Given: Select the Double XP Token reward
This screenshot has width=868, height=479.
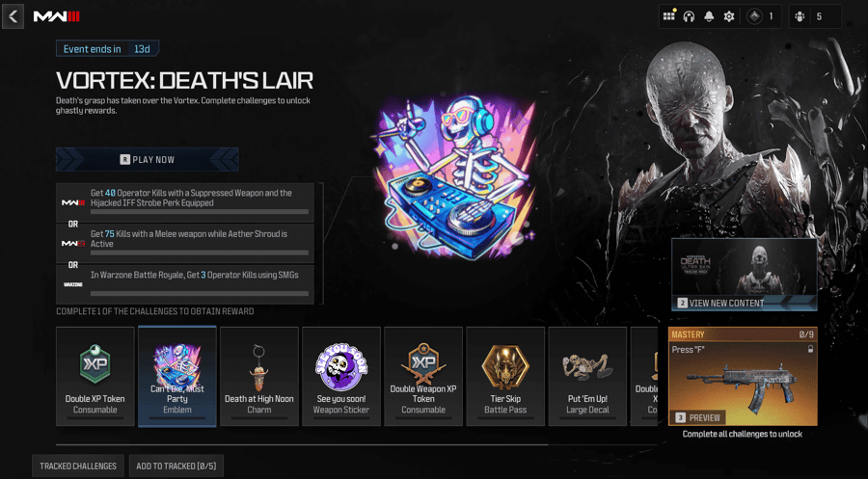Looking at the screenshot, I should click(95, 376).
